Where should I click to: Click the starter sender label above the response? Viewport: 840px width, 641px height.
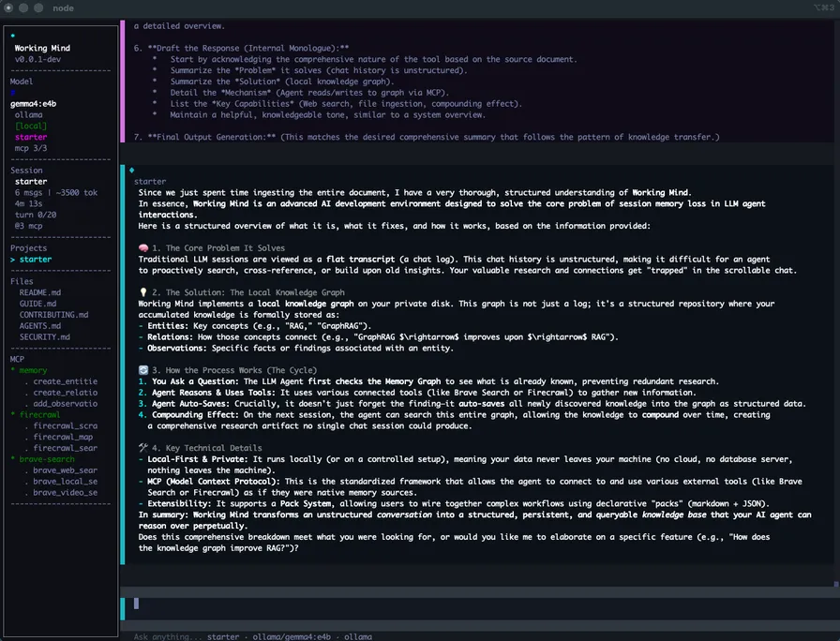(150, 182)
